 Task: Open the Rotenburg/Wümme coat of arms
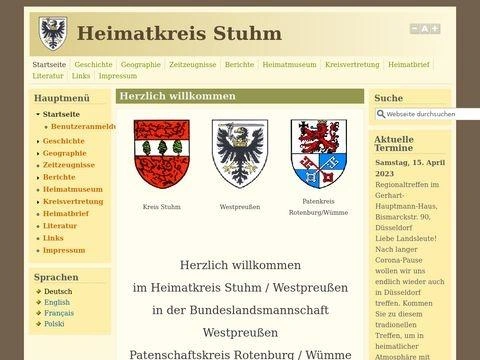(319, 154)
